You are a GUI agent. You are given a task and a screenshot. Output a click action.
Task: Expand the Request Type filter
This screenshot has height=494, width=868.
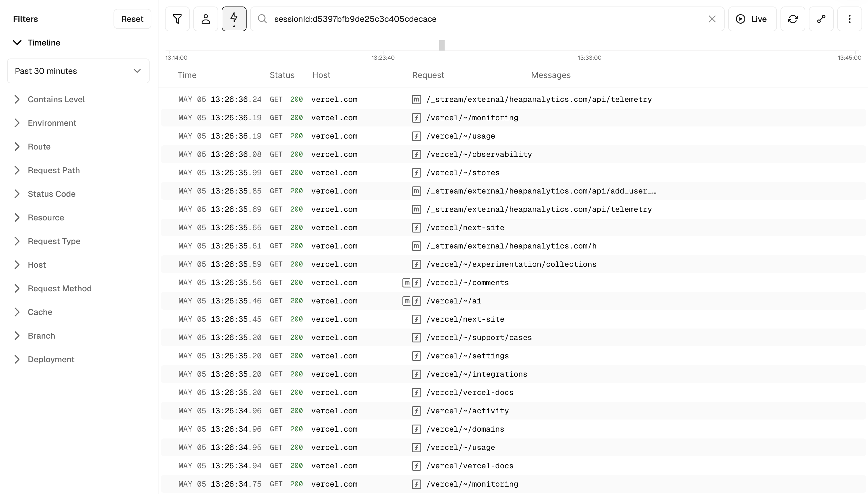[x=47, y=241]
